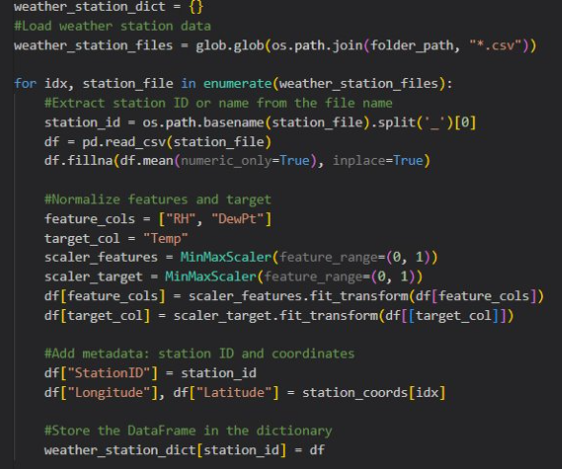Image resolution: width=562 pixels, height=469 pixels.
Task: Click the 'for' keyword of the loop
Action: (25, 83)
